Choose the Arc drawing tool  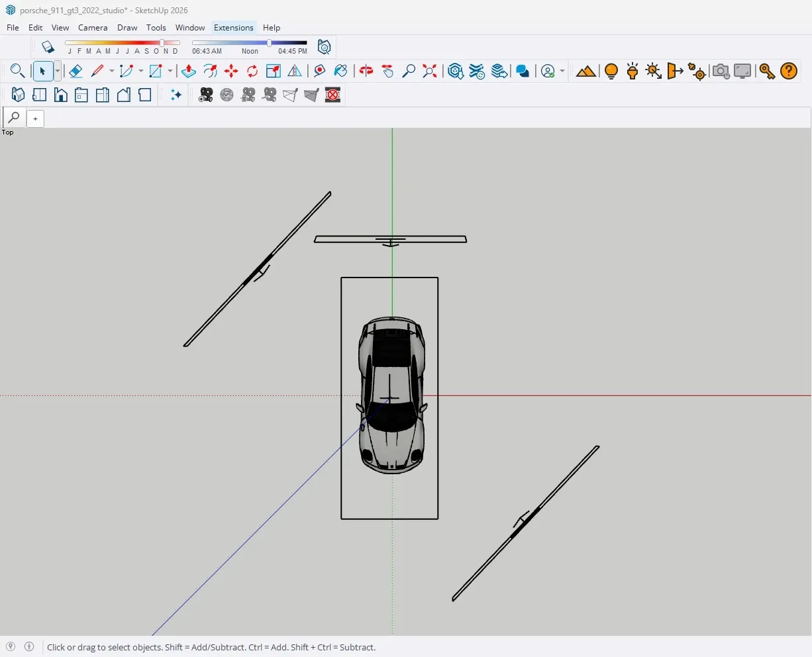tap(127, 71)
